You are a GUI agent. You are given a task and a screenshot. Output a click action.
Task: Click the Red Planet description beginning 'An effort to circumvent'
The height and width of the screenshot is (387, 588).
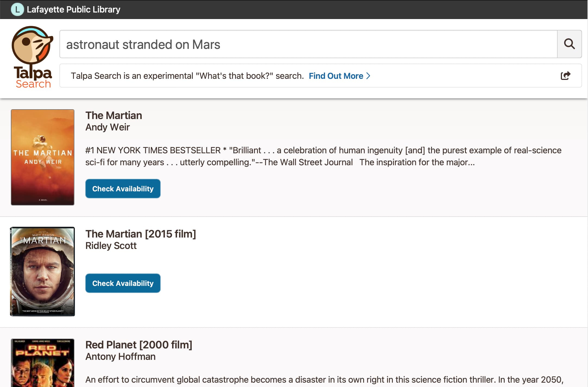tap(324, 380)
